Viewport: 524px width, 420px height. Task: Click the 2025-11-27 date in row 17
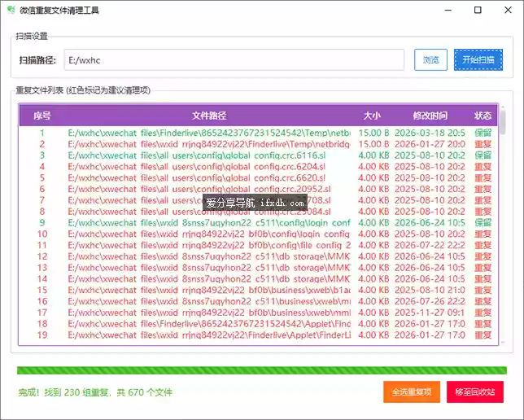click(x=430, y=313)
